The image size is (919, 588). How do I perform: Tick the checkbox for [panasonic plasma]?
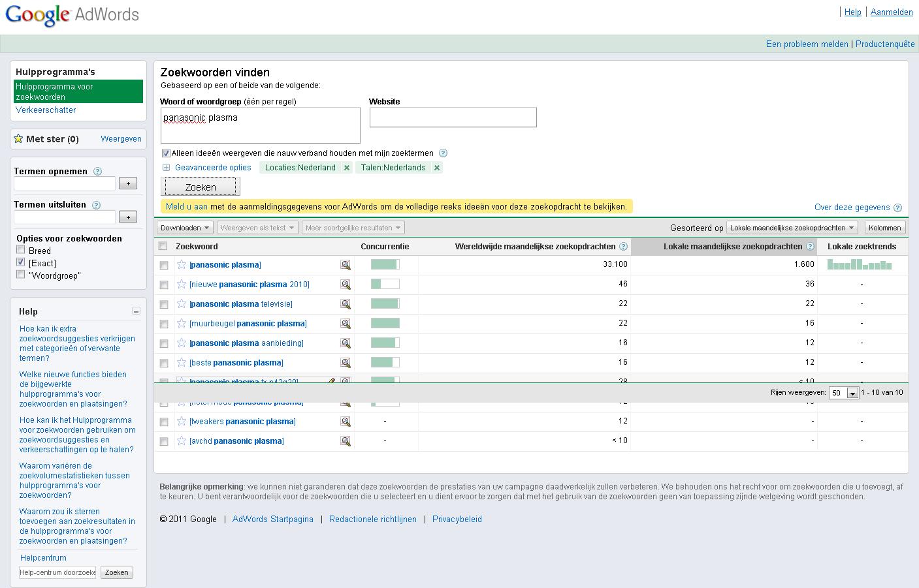pos(164,266)
